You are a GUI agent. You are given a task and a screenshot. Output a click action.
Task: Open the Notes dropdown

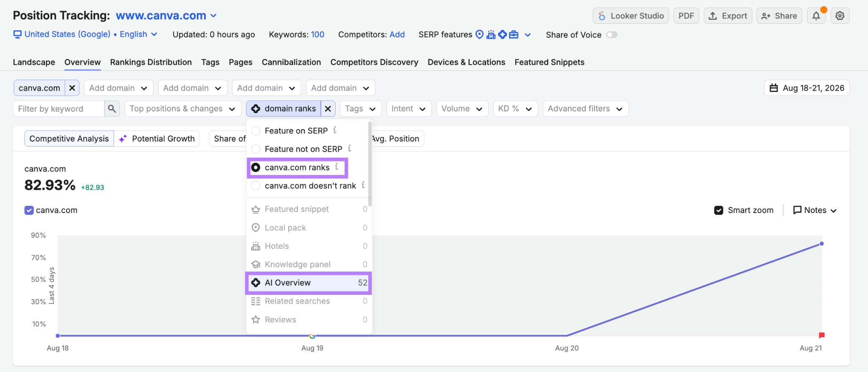(815, 210)
